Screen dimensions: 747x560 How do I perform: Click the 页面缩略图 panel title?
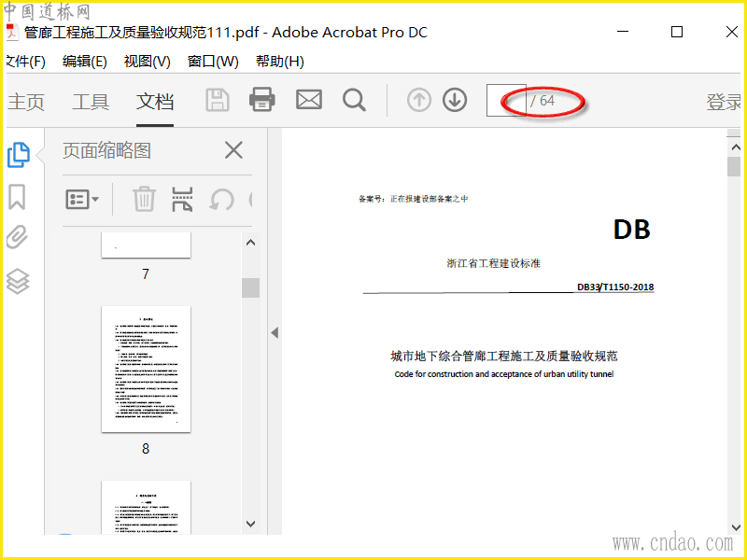(x=106, y=150)
